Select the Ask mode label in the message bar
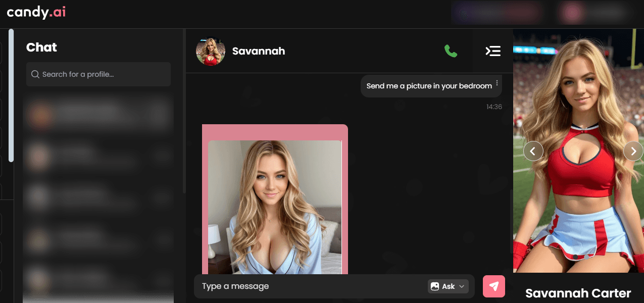The width and height of the screenshot is (644, 303). click(448, 286)
